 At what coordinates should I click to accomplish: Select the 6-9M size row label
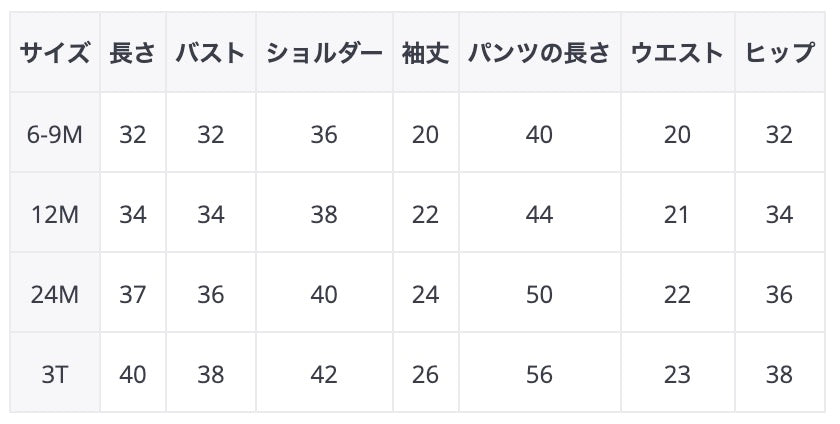point(55,134)
